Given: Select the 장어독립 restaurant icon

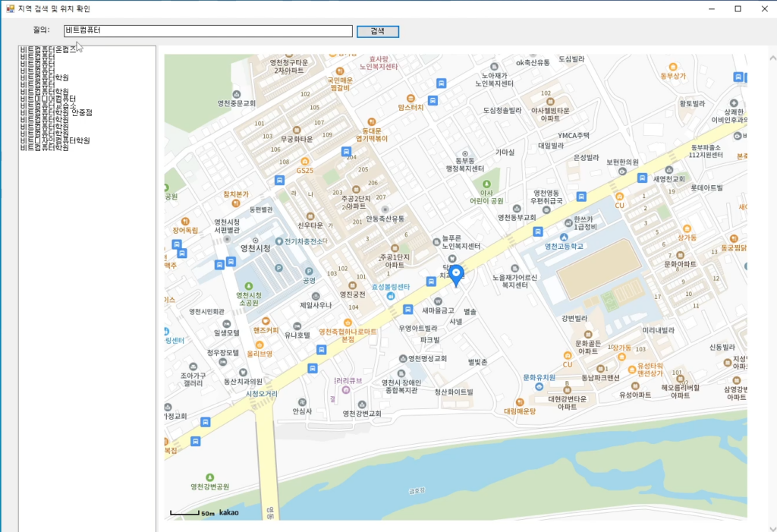Looking at the screenshot, I should (x=185, y=221).
